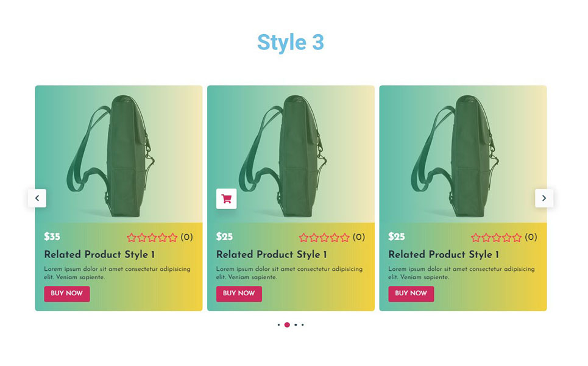Click Buy Now on middle card
The image size is (588, 366).
pos(239,294)
